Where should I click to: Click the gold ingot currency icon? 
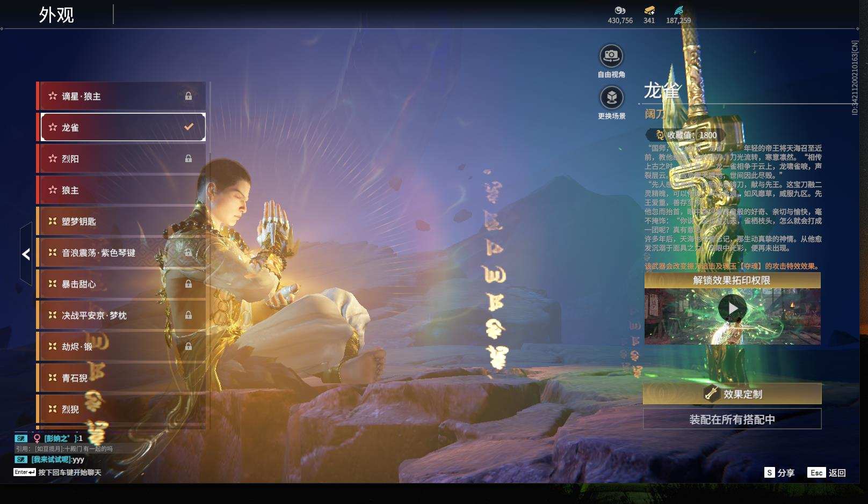[x=649, y=10]
